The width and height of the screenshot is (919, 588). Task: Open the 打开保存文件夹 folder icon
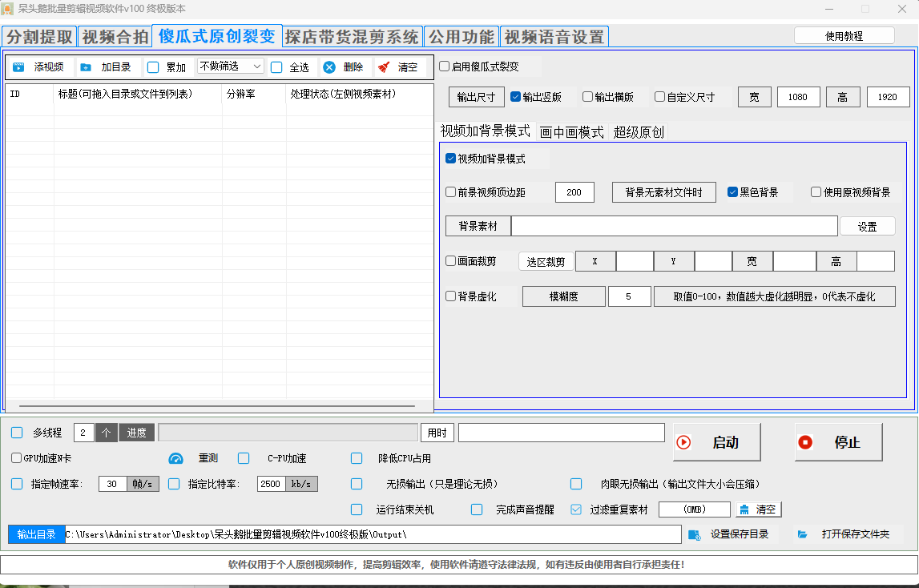pyautogui.click(x=802, y=534)
